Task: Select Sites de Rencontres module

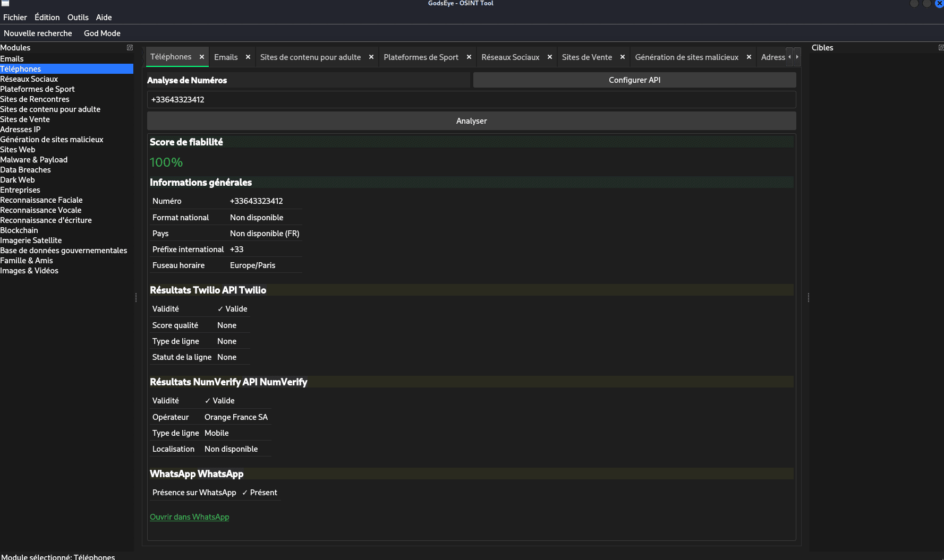Action: pyautogui.click(x=66, y=99)
